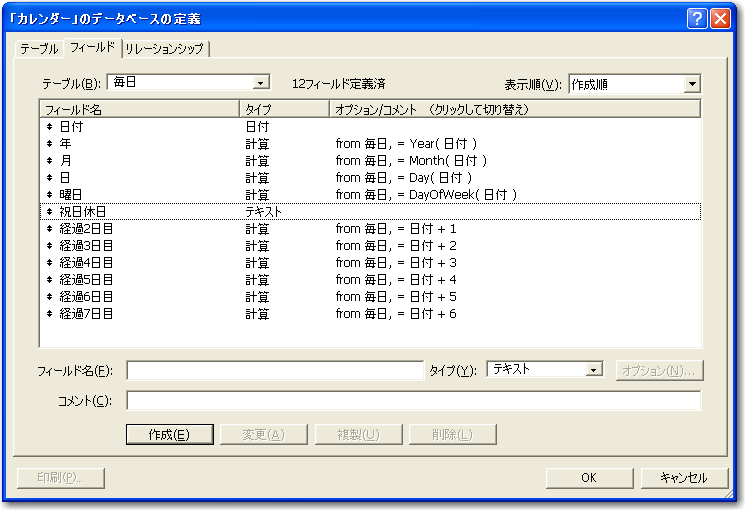745x510 pixels.
Task: Click the コメント input field
Action: [x=413, y=401]
